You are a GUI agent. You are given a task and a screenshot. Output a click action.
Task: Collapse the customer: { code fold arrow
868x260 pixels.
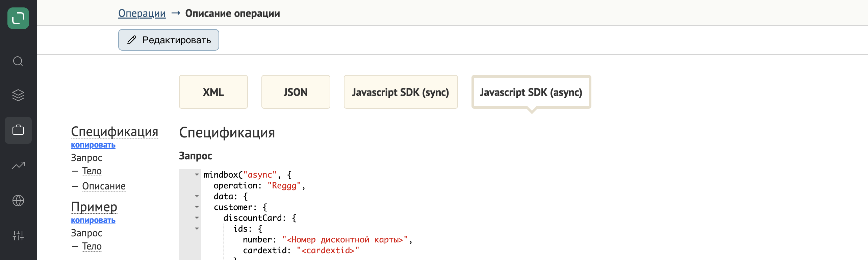197,207
